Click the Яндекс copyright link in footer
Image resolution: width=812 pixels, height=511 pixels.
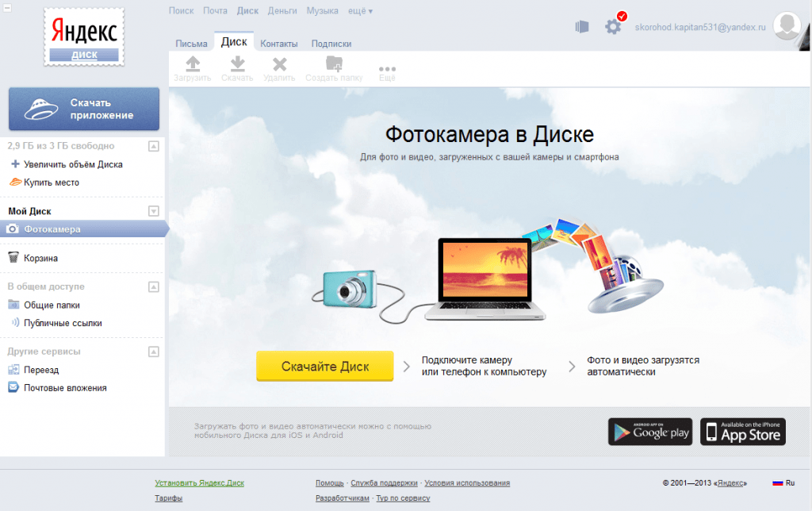point(730,483)
